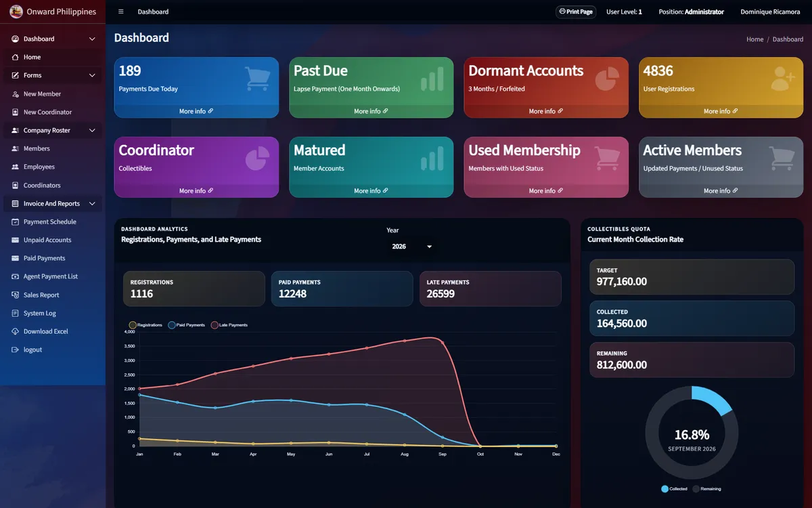Click More info on Coordinator Collectibles card
Image resolution: width=812 pixels, height=508 pixels.
pos(196,191)
